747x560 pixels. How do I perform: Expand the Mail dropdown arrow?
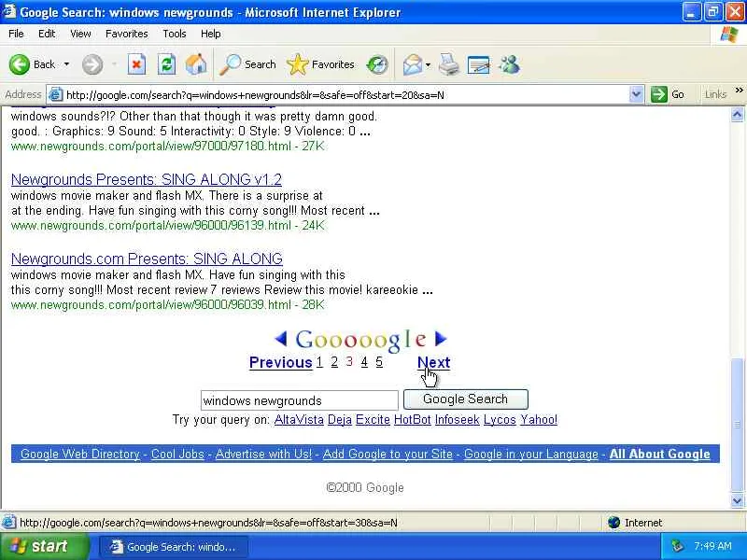[429, 64]
